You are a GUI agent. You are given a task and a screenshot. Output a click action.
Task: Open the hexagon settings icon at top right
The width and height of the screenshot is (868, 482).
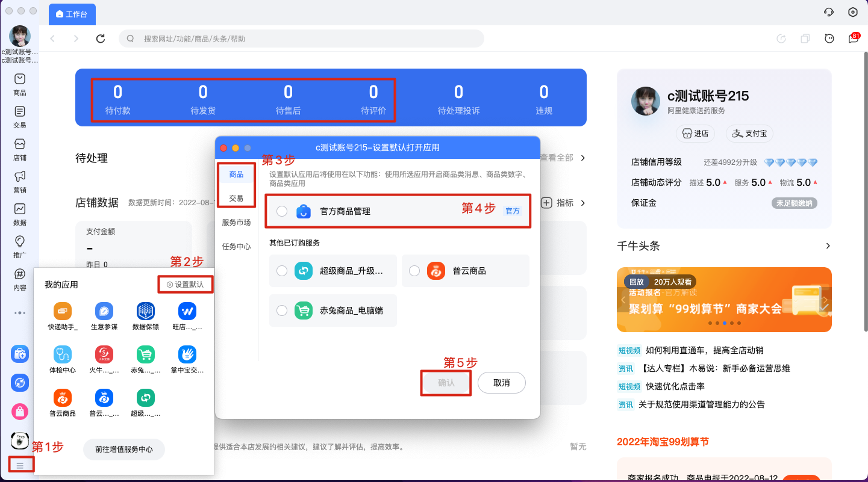(853, 12)
